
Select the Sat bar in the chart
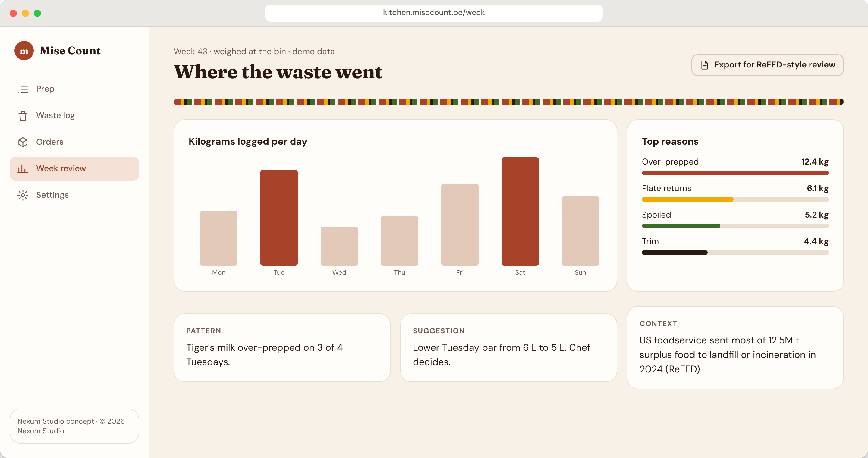point(520,212)
